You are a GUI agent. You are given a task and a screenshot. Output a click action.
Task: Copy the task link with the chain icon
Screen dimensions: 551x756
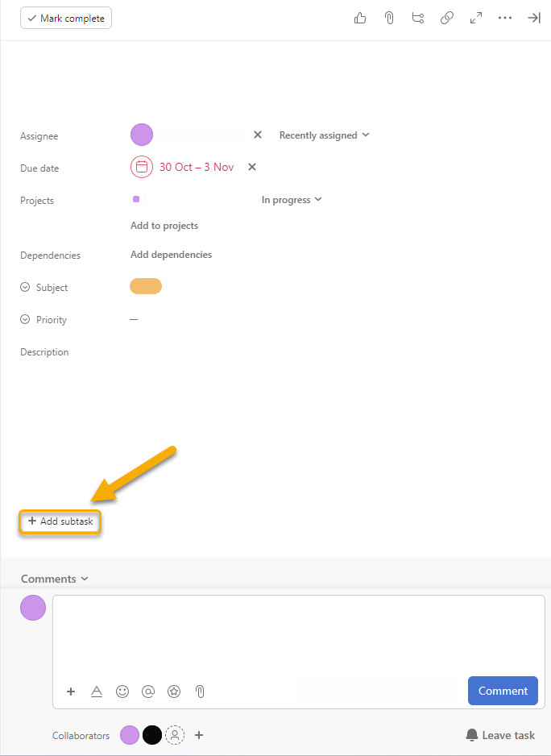(447, 18)
